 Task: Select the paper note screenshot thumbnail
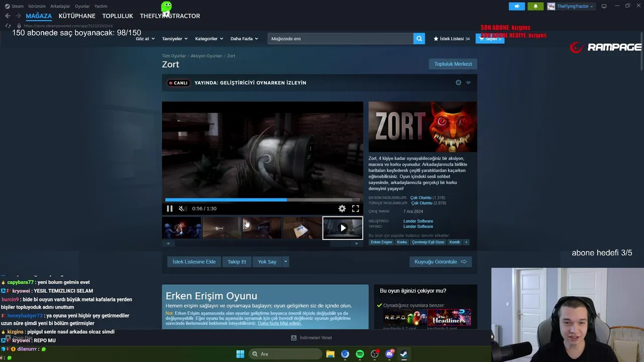pos(302,228)
